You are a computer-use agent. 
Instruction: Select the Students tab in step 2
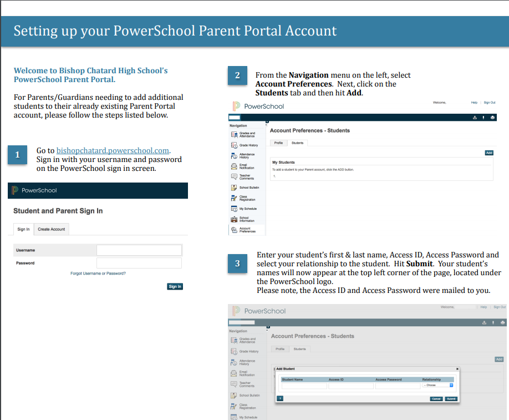(298, 143)
